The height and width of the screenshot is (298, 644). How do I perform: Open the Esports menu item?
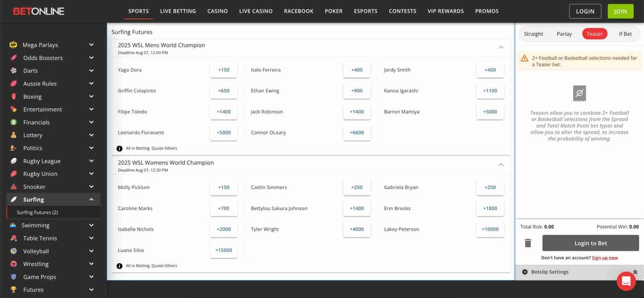(x=365, y=11)
